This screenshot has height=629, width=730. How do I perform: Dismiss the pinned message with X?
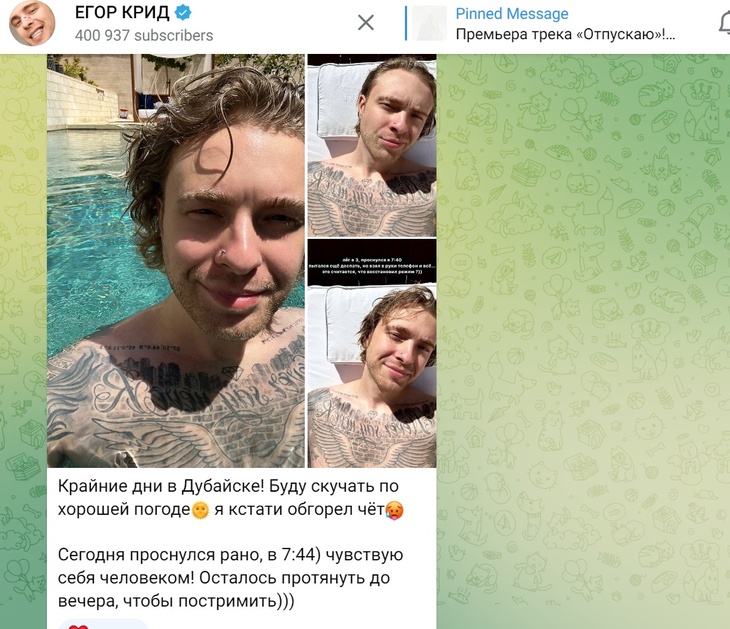click(x=366, y=22)
